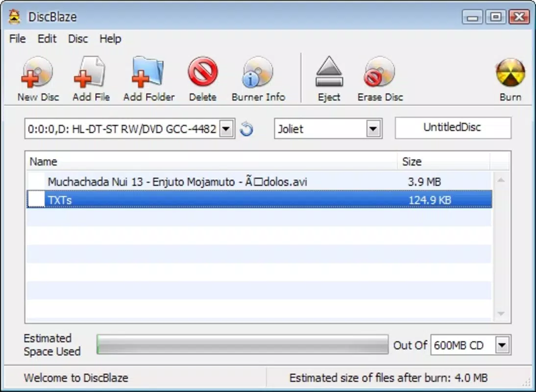Image resolution: width=536 pixels, height=392 pixels.
Task: Start burning with the Burn icon
Action: (x=511, y=73)
